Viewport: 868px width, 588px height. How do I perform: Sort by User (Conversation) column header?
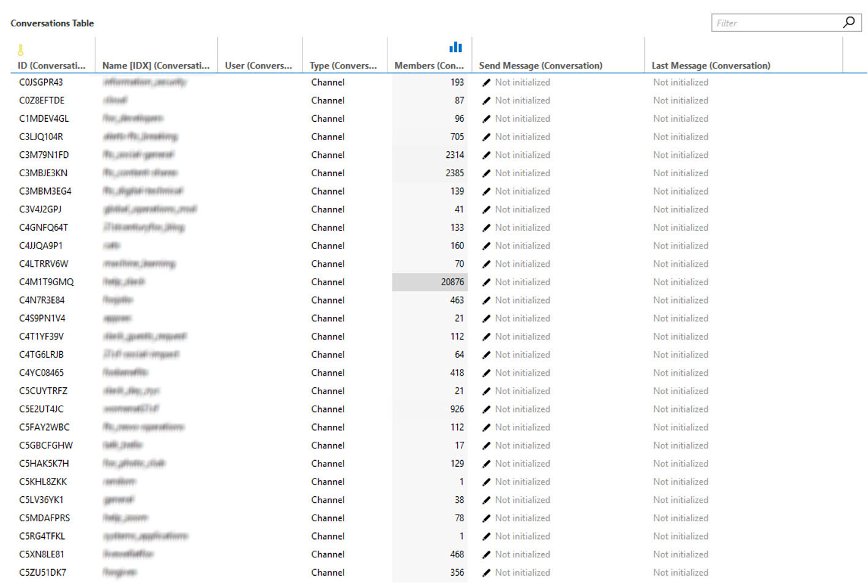tap(258, 65)
